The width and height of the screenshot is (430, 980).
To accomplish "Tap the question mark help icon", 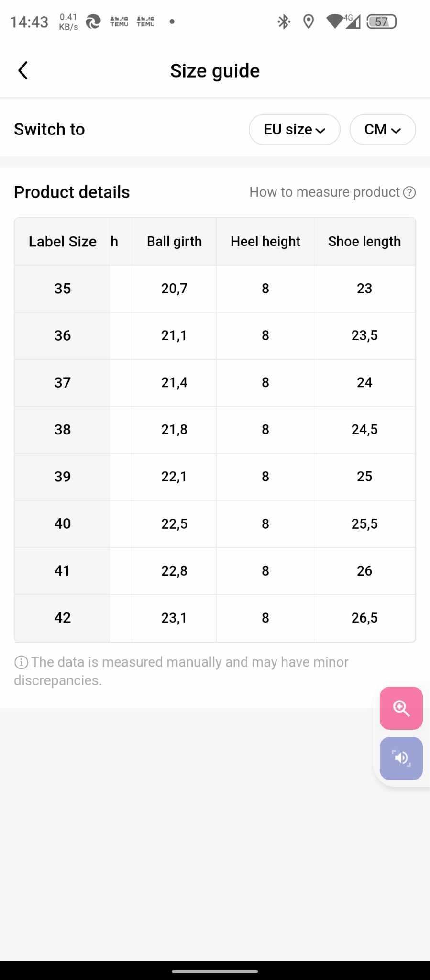I will coord(409,192).
